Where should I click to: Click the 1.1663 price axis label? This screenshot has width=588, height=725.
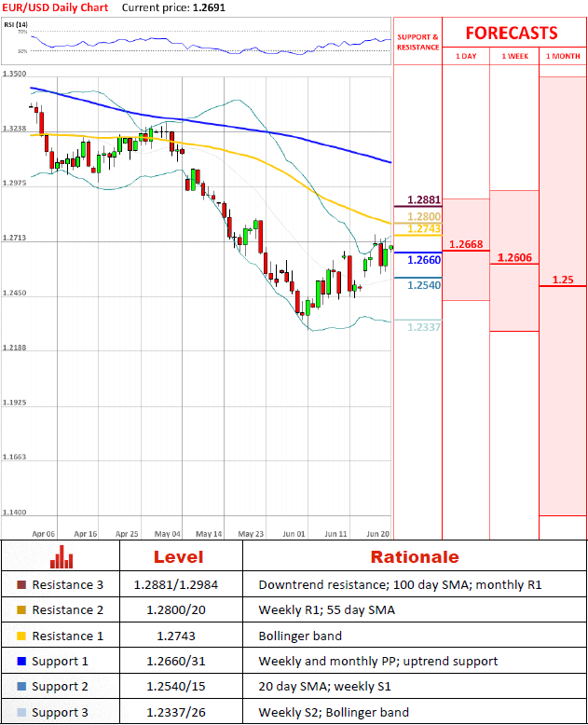click(x=14, y=457)
